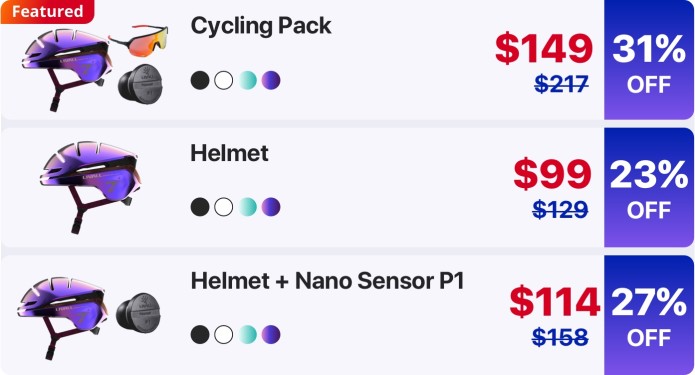
Task: Select the 23% OFF helmet deal
Action: (x=649, y=188)
